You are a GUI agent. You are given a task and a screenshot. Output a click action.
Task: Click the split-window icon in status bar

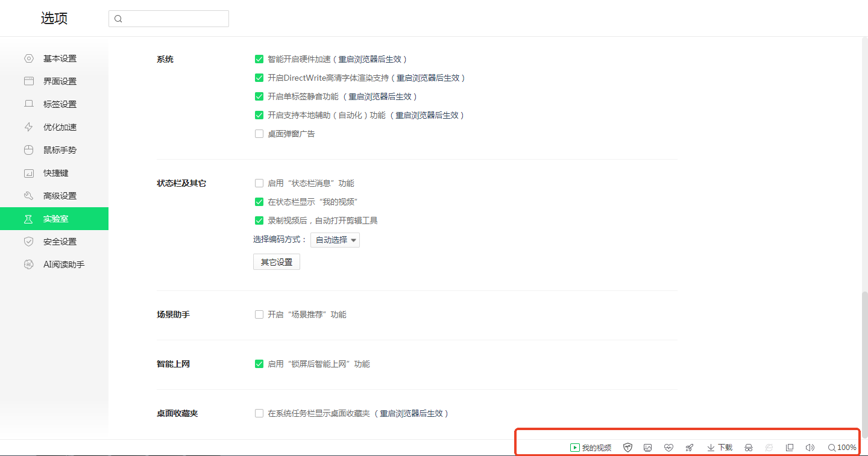789,448
